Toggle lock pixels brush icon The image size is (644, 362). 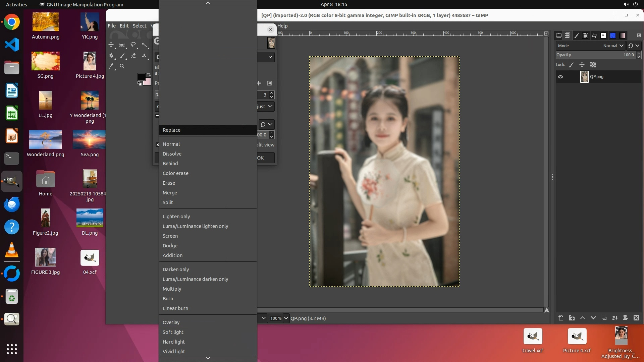(571, 65)
